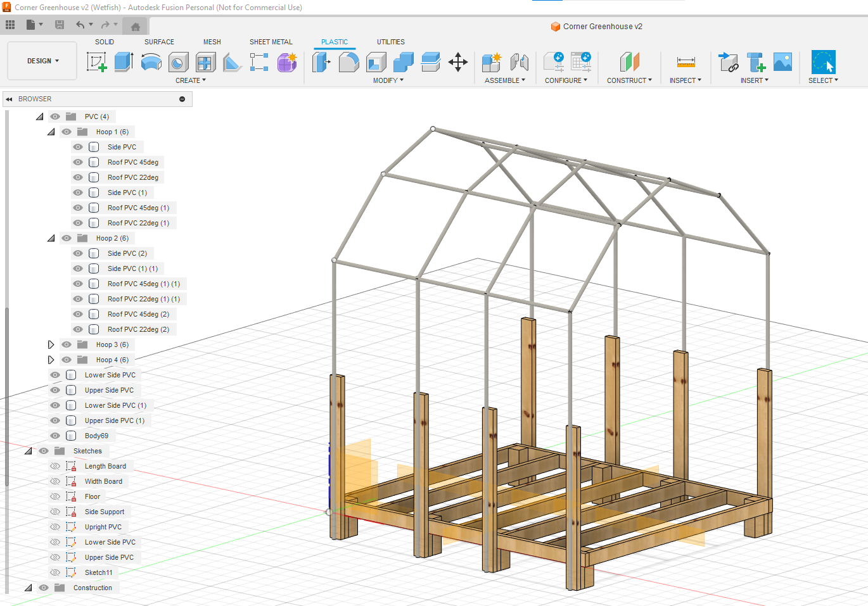Screen dimensions: 868x606
Task: Start Create Sketch tool
Action: pyautogui.click(x=96, y=62)
